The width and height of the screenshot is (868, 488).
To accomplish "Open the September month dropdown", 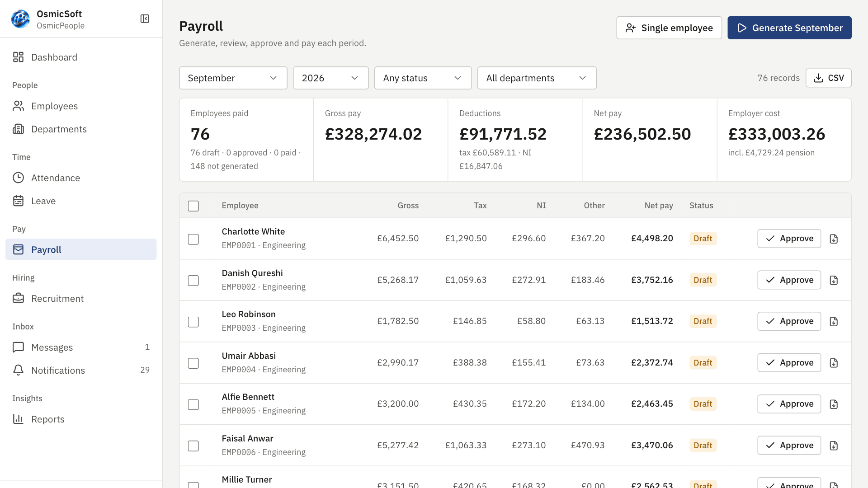I will click(x=233, y=78).
